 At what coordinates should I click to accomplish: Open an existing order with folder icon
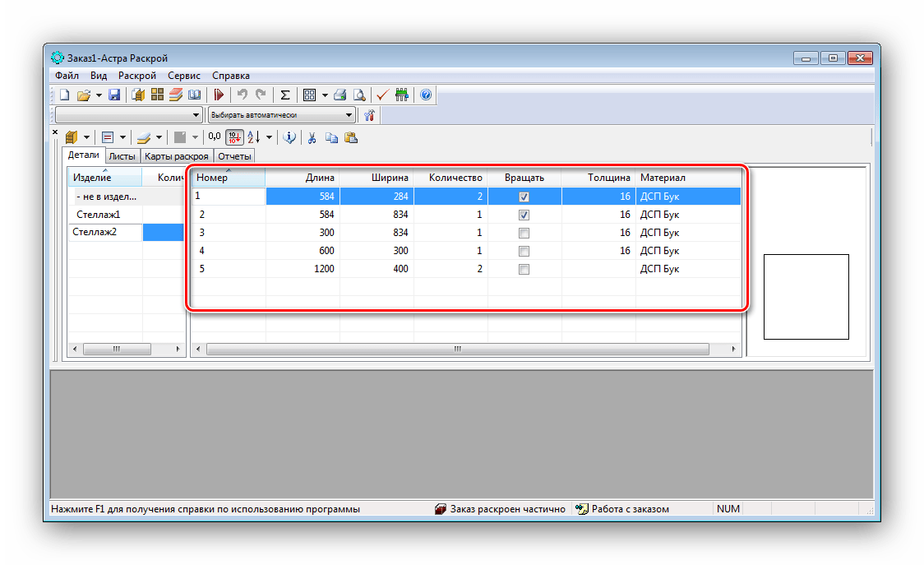[x=84, y=95]
